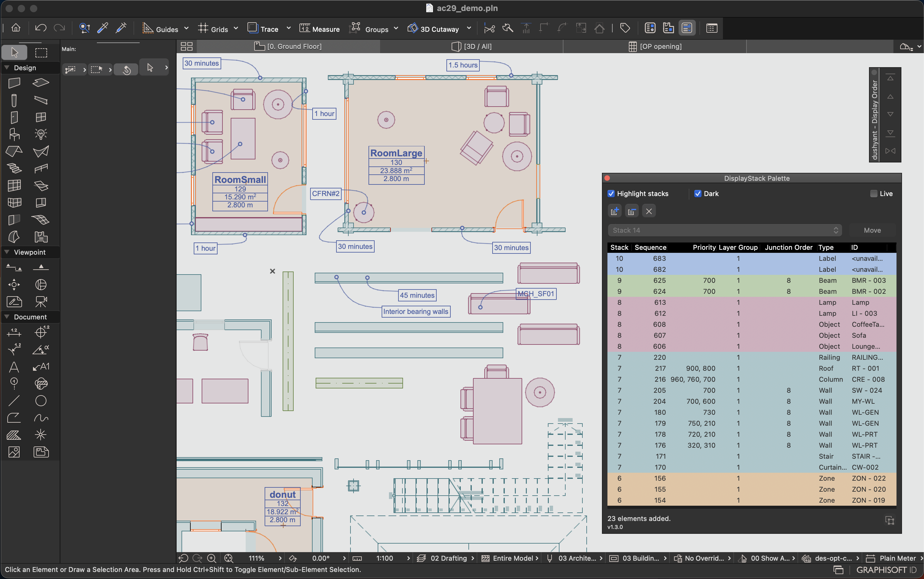Select the Line tool in Document
The height and width of the screenshot is (579, 924).
14,401
